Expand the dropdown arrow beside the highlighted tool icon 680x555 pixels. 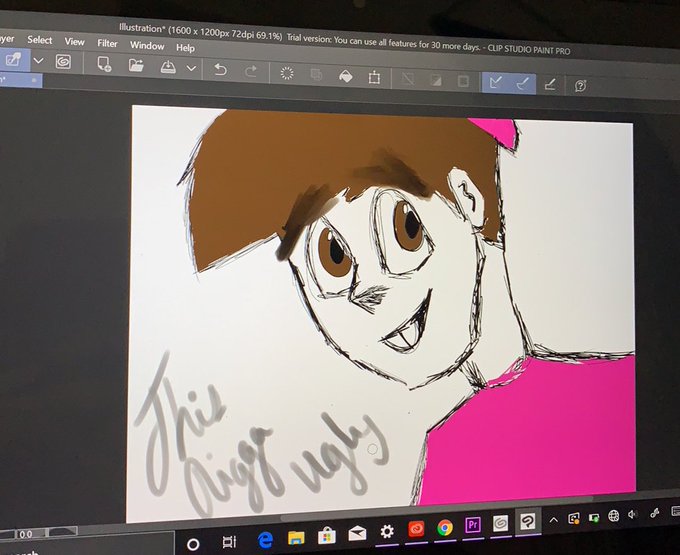coord(39,60)
